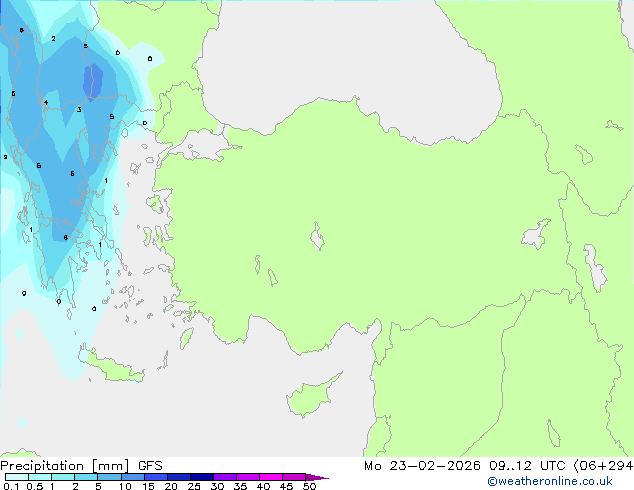Screen dimensions: 634x490
Task: Click the '10' legend scale label
Action: pyautogui.click(x=125, y=486)
